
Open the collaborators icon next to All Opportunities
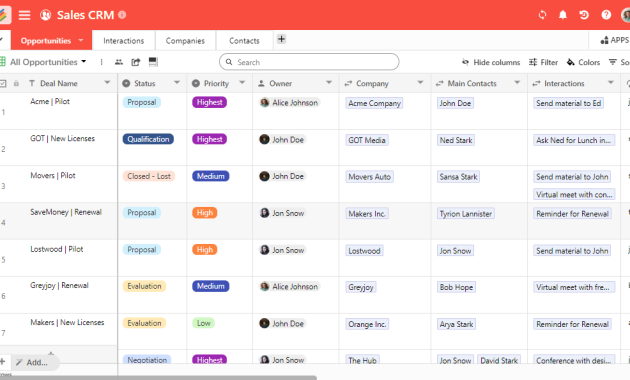(119, 62)
